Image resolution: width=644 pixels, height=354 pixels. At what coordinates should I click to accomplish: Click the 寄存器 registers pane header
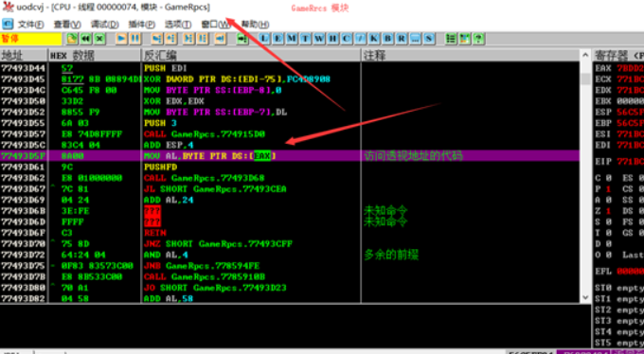pyautogui.click(x=619, y=55)
